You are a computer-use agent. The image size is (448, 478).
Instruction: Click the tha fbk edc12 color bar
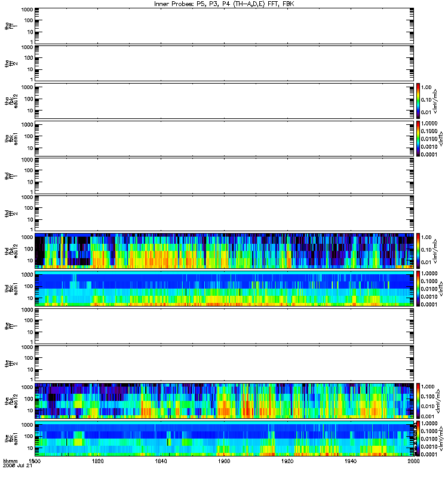418,100
